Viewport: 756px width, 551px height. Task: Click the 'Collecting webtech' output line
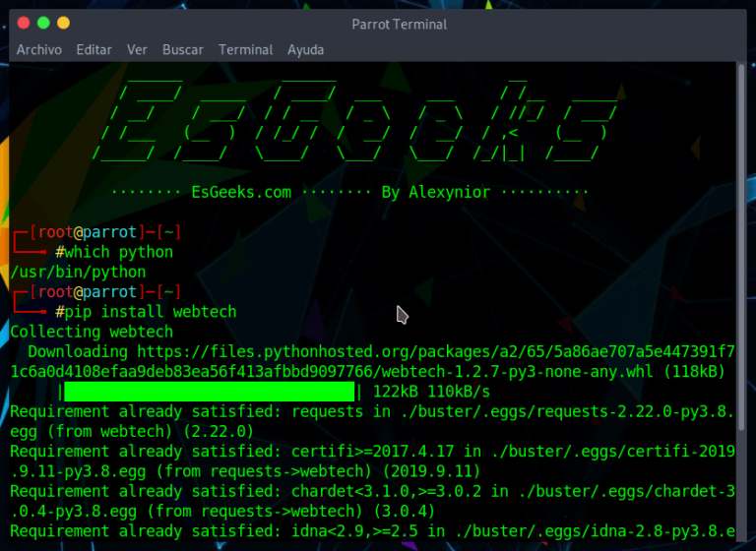92,332
